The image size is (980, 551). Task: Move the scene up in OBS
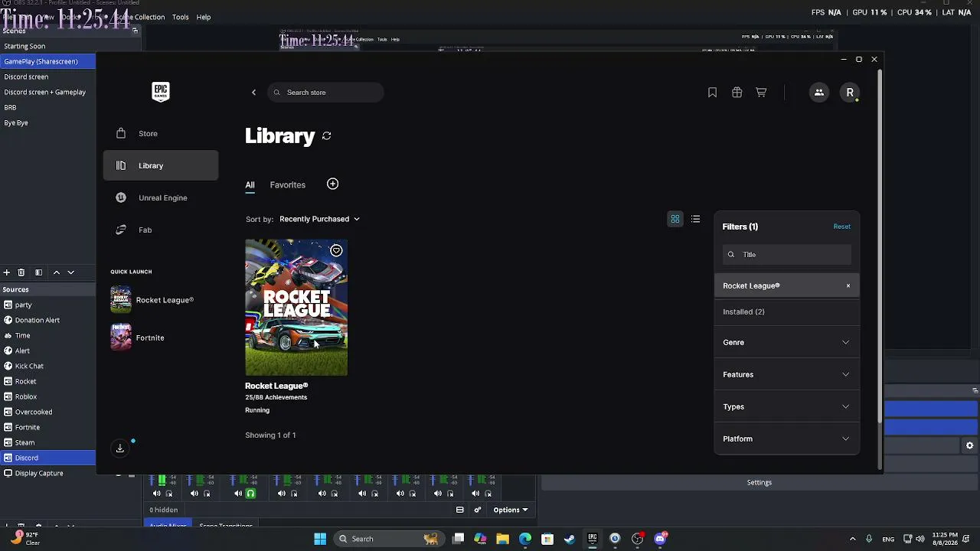[x=56, y=272]
